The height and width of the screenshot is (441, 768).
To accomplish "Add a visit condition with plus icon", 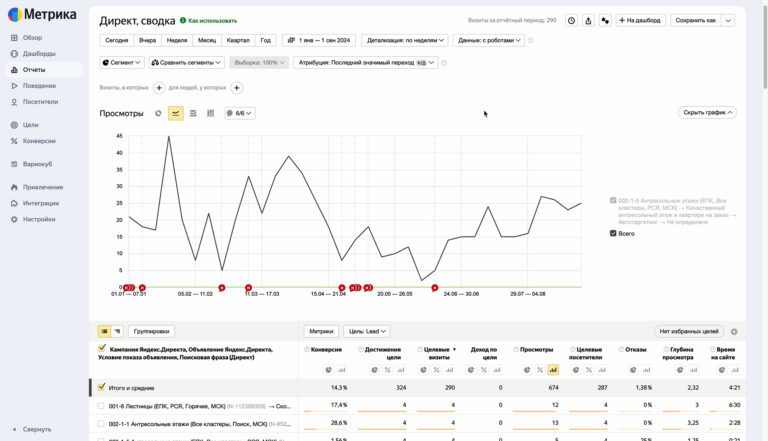I will click(159, 88).
